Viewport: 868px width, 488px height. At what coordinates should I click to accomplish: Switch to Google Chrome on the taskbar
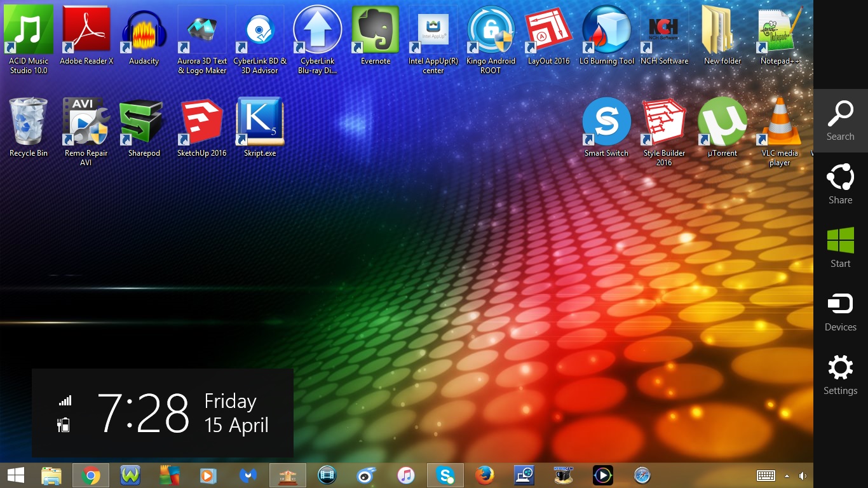[x=91, y=475]
